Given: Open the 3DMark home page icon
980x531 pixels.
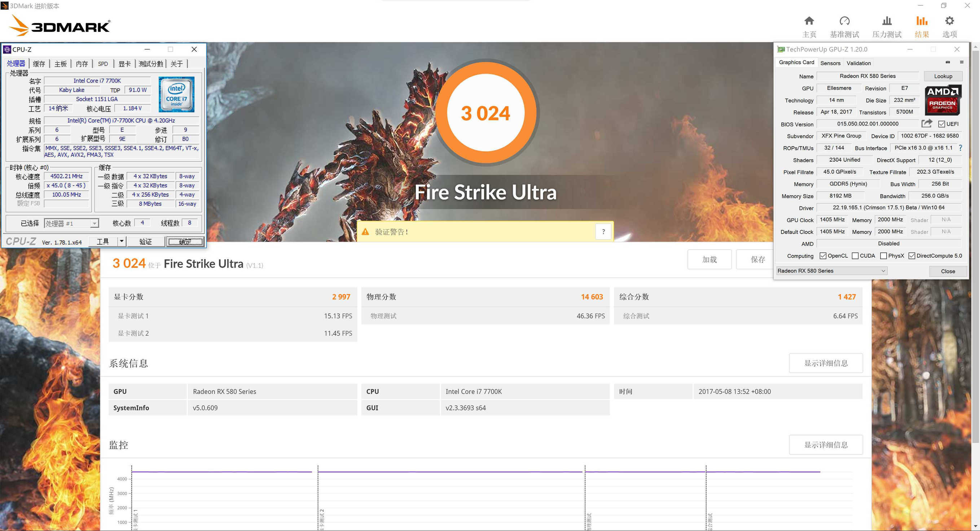Looking at the screenshot, I should (x=809, y=21).
